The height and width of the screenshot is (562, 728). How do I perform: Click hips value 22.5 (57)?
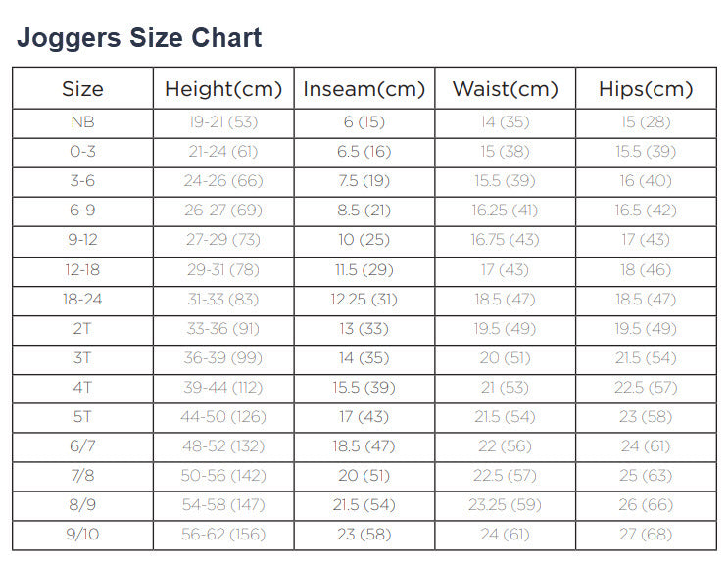pos(646,388)
